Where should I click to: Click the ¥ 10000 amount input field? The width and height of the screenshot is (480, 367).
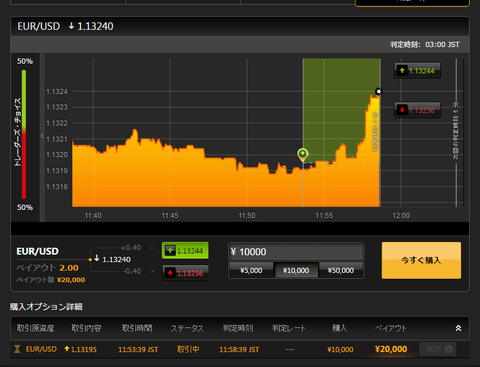click(x=296, y=252)
